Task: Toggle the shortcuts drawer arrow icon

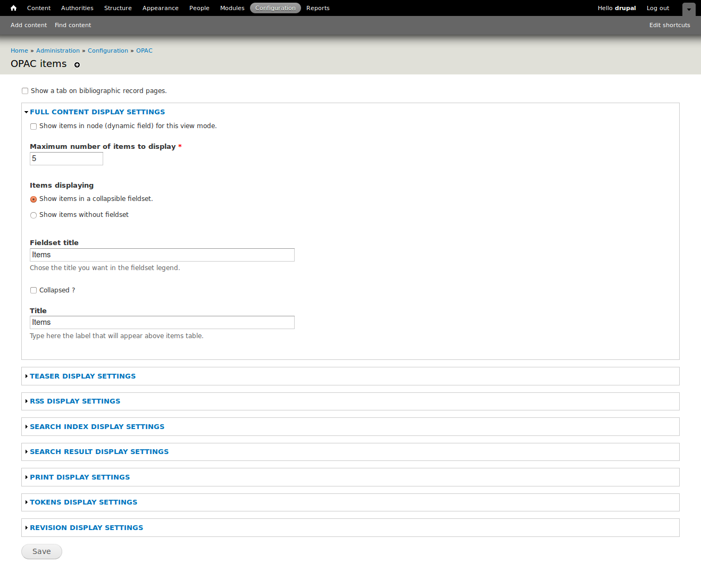Action: pyautogui.click(x=689, y=10)
